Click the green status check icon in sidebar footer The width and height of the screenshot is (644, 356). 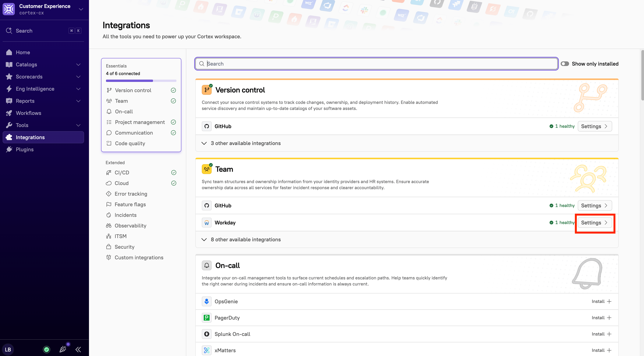click(x=47, y=350)
